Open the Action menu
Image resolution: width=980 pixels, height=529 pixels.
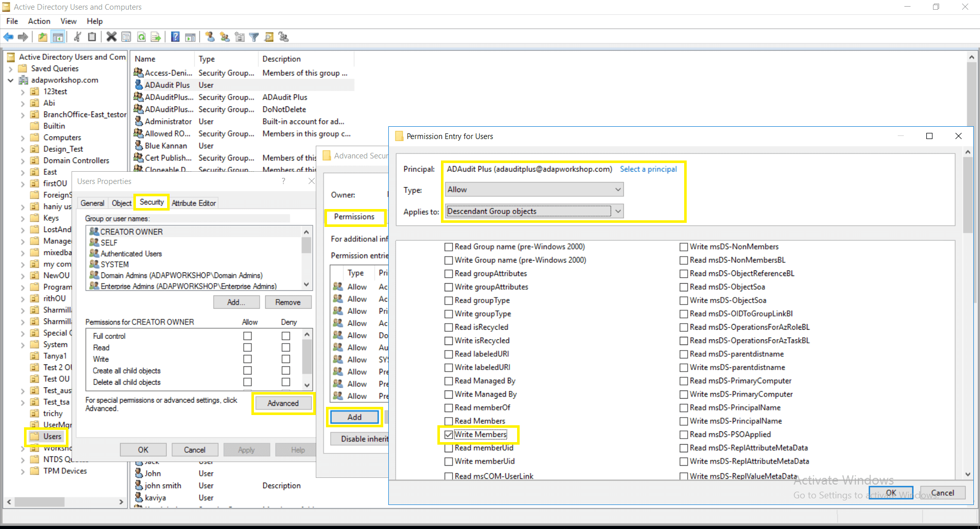[39, 21]
